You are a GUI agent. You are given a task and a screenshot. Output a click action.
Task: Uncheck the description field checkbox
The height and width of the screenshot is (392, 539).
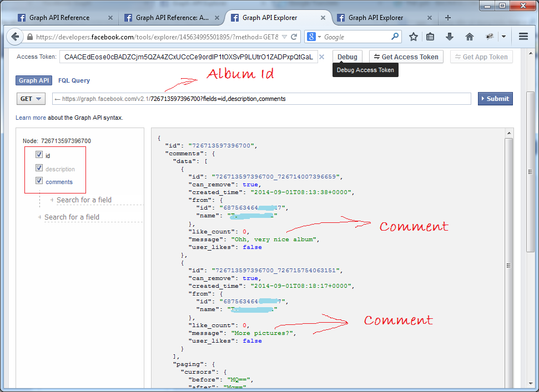(39, 168)
